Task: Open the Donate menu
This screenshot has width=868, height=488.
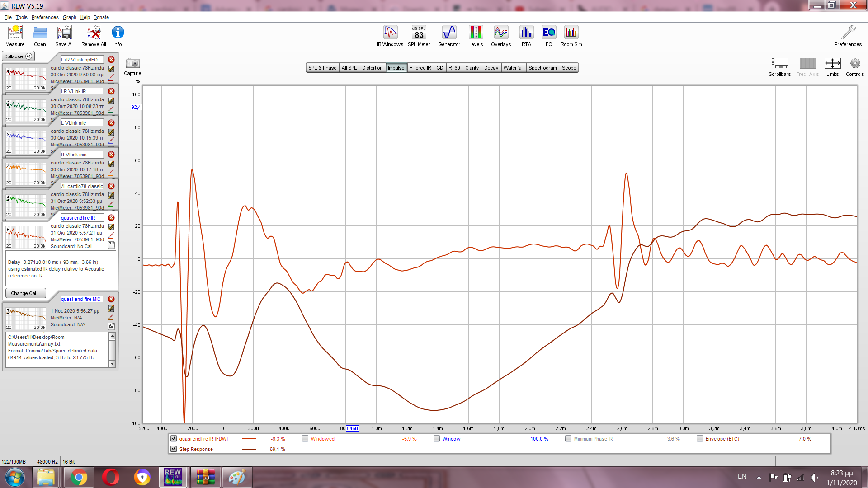Action: pos(101,17)
